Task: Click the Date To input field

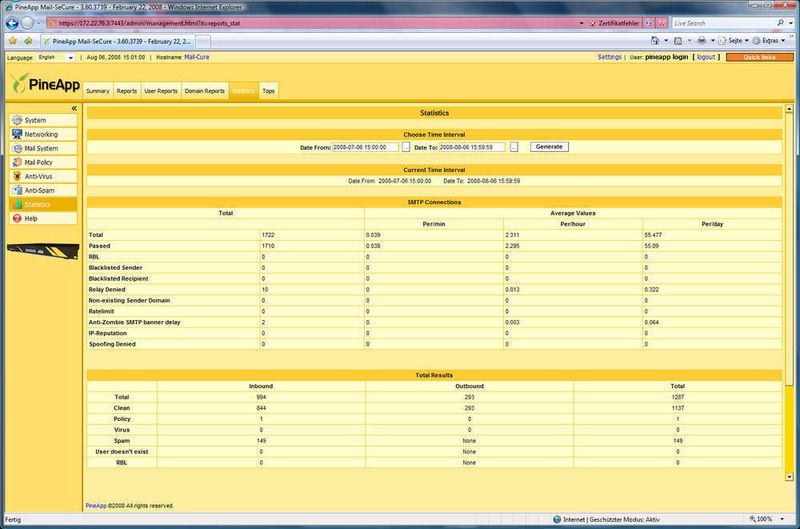Action: [x=472, y=147]
